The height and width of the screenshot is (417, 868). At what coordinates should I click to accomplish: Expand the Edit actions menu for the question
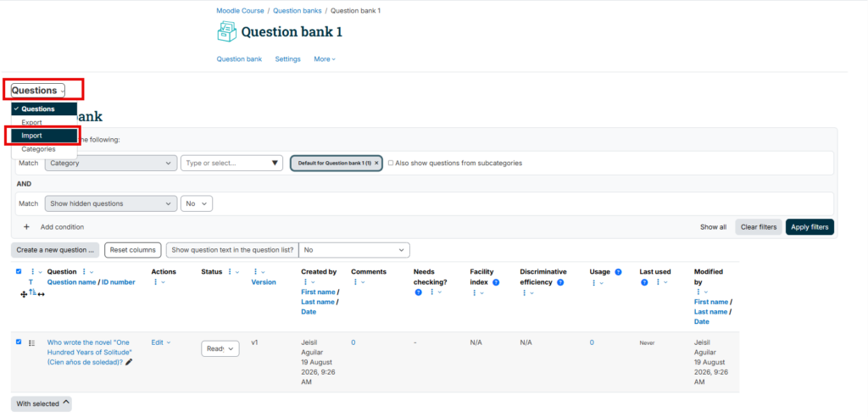pyautogui.click(x=161, y=342)
